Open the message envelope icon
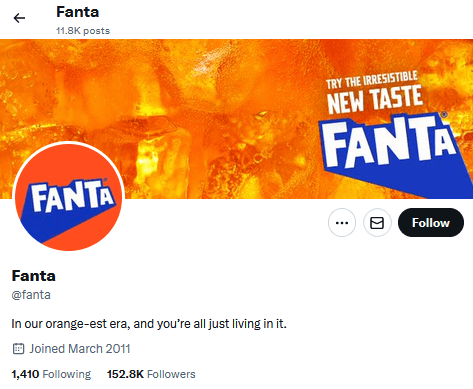 click(x=377, y=223)
